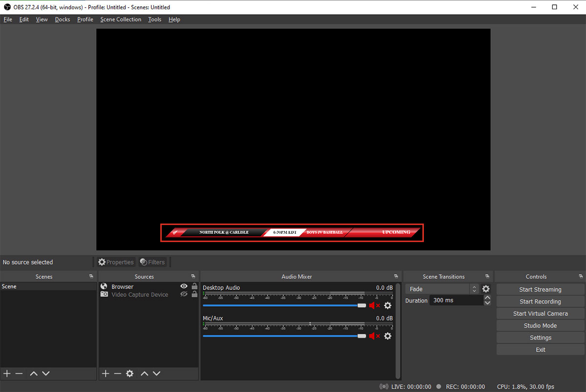Click the Audio Mixer vertical scrollbar
Image resolution: width=586 pixels, height=392 pixels.
point(398,330)
